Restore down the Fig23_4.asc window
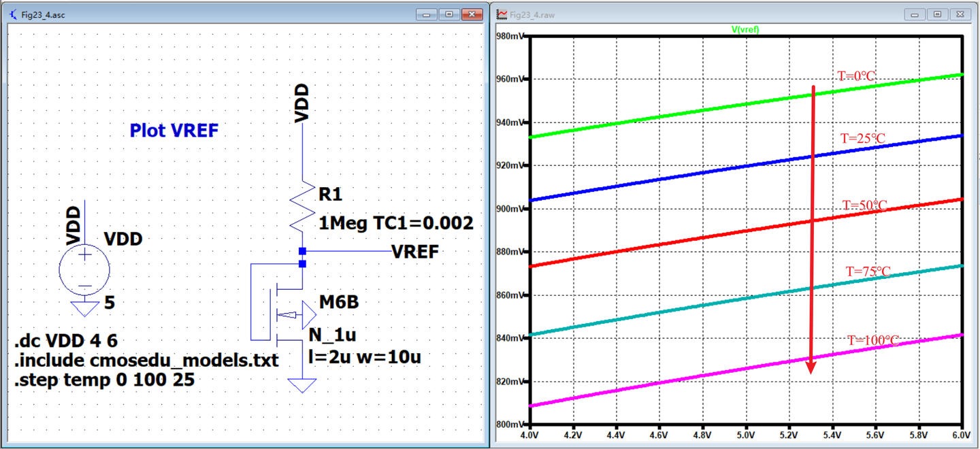 [450, 14]
